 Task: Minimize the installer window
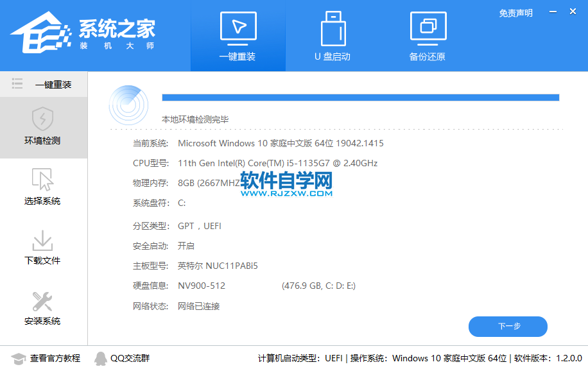(553, 12)
